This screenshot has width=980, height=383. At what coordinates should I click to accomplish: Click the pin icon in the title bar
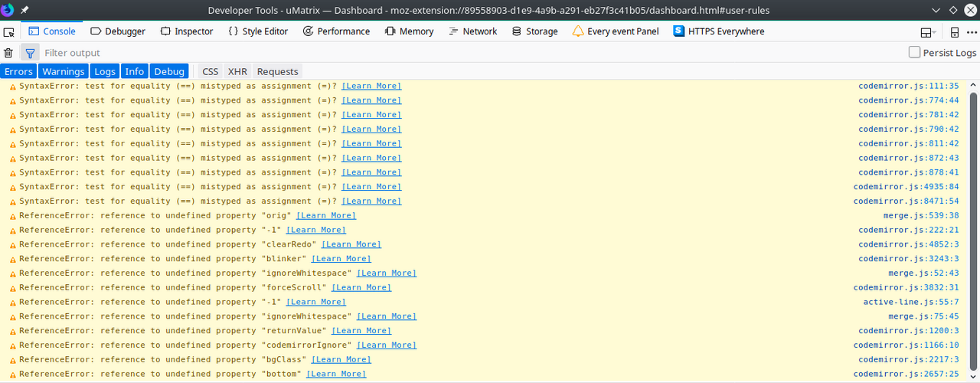pos(24,9)
